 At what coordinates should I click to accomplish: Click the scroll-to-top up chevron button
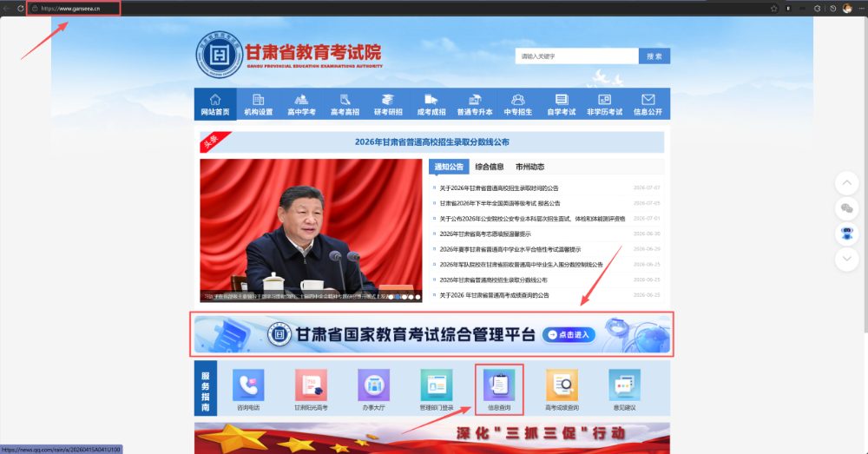pyautogui.click(x=847, y=182)
